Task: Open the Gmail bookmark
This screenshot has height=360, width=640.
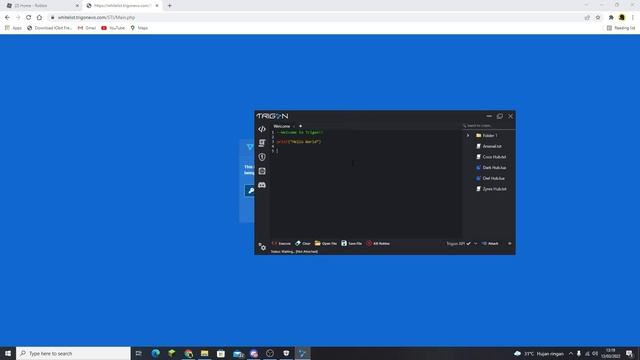Action: point(87,28)
